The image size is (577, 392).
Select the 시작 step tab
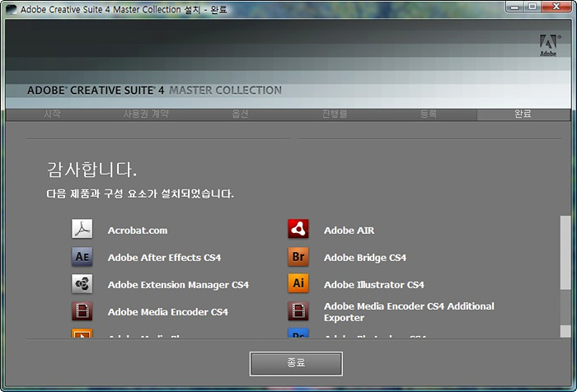pyautogui.click(x=52, y=114)
